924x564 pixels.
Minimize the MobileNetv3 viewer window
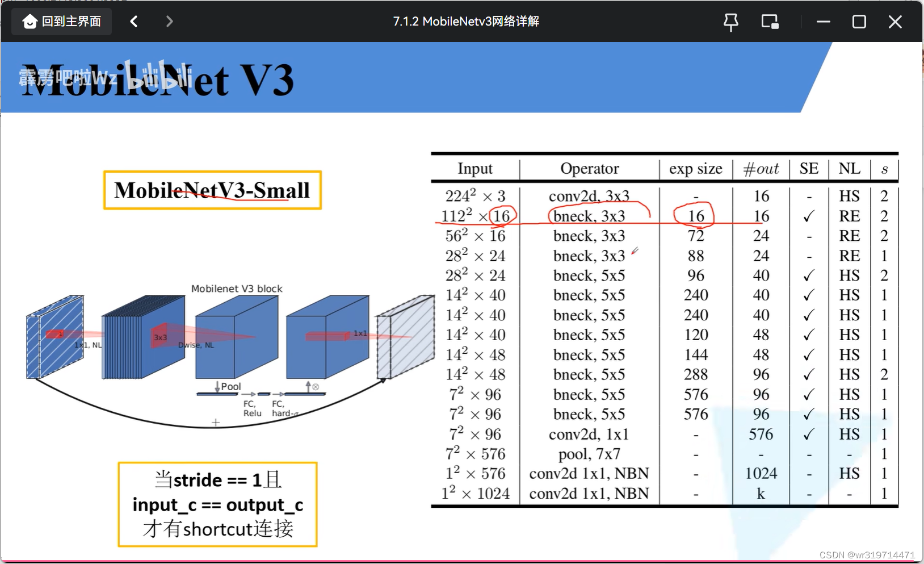tap(824, 22)
